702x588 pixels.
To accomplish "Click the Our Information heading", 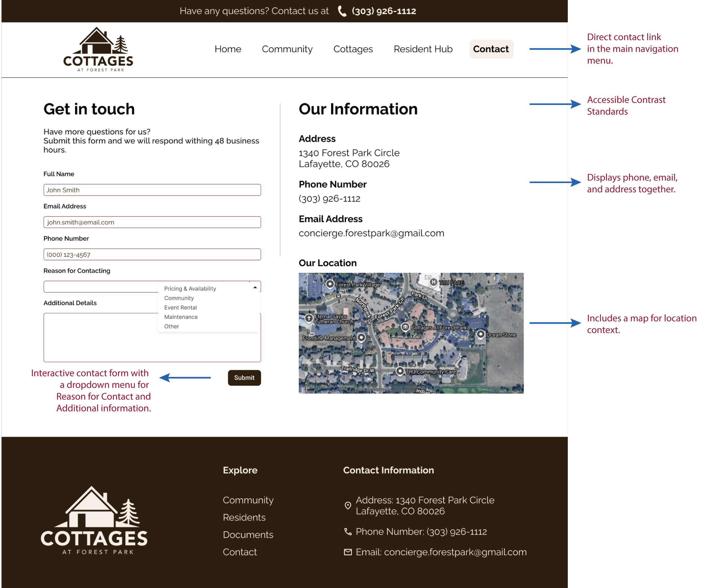I will click(x=358, y=109).
